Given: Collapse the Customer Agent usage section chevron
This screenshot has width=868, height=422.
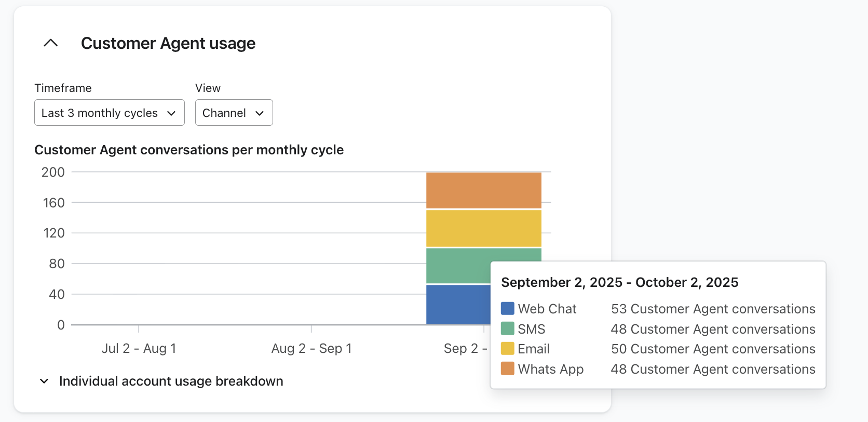Looking at the screenshot, I should [50, 43].
